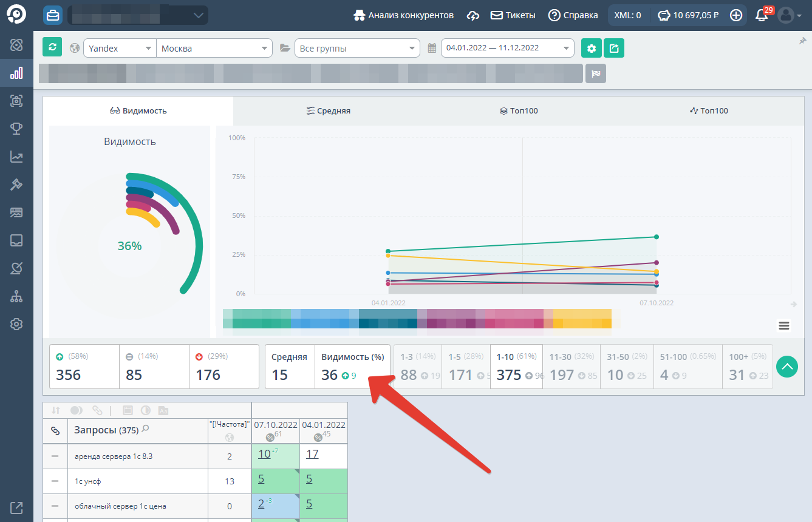
Task: Open Справка help
Action: click(573, 15)
